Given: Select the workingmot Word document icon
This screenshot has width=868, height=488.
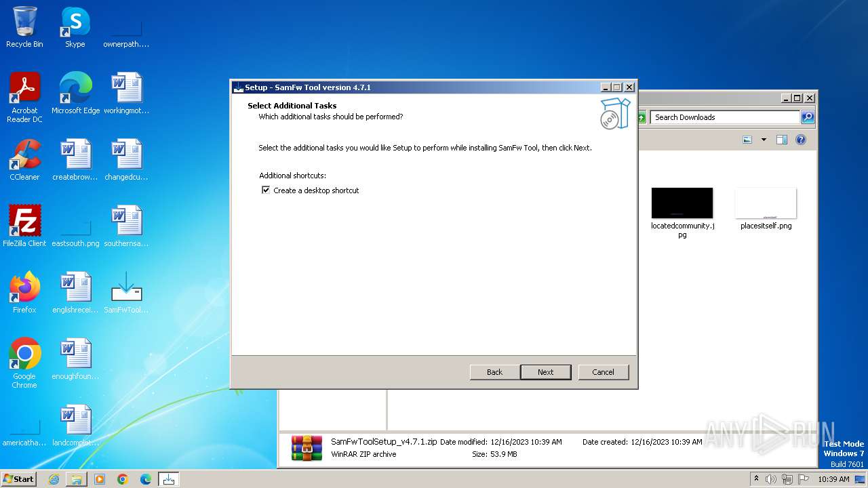Looking at the screenshot, I should coord(126,93).
